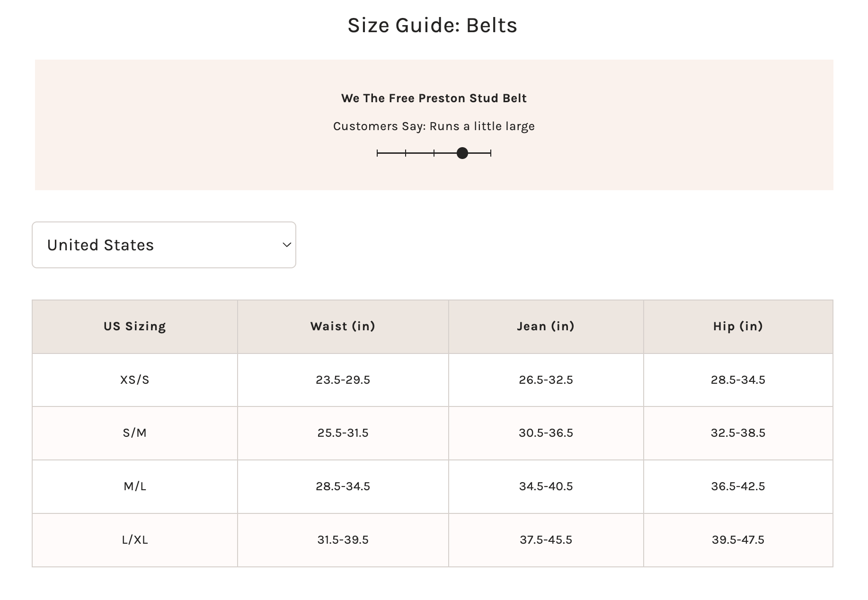Click the 37.5-45.5 jean cell for L/XL
The image size is (868, 600).
pyautogui.click(x=546, y=540)
